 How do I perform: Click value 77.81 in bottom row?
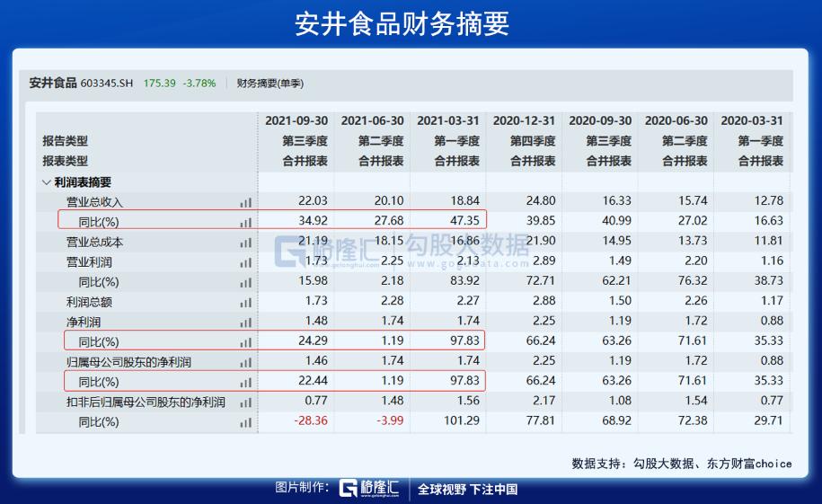(541, 420)
